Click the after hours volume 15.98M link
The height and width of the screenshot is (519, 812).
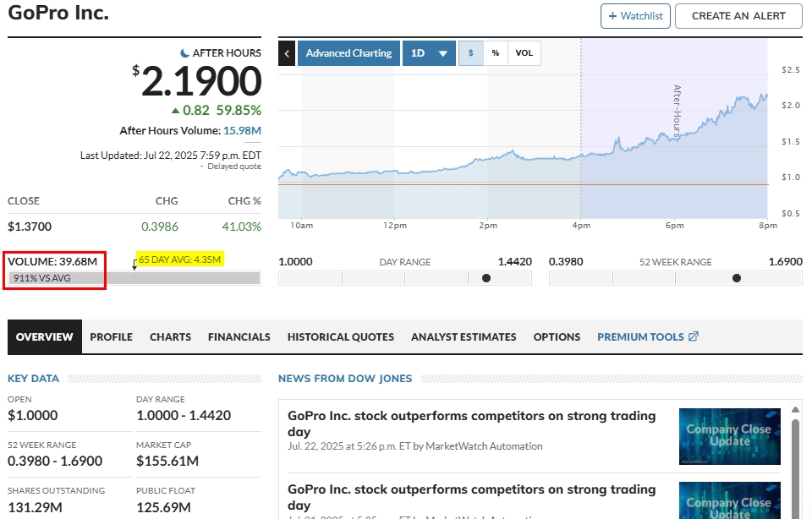(242, 131)
